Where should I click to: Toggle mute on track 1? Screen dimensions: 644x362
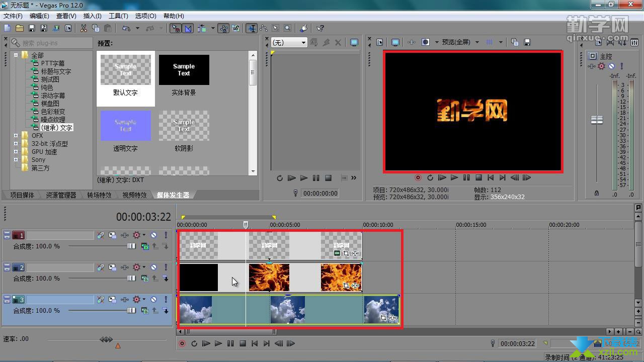[x=154, y=235]
